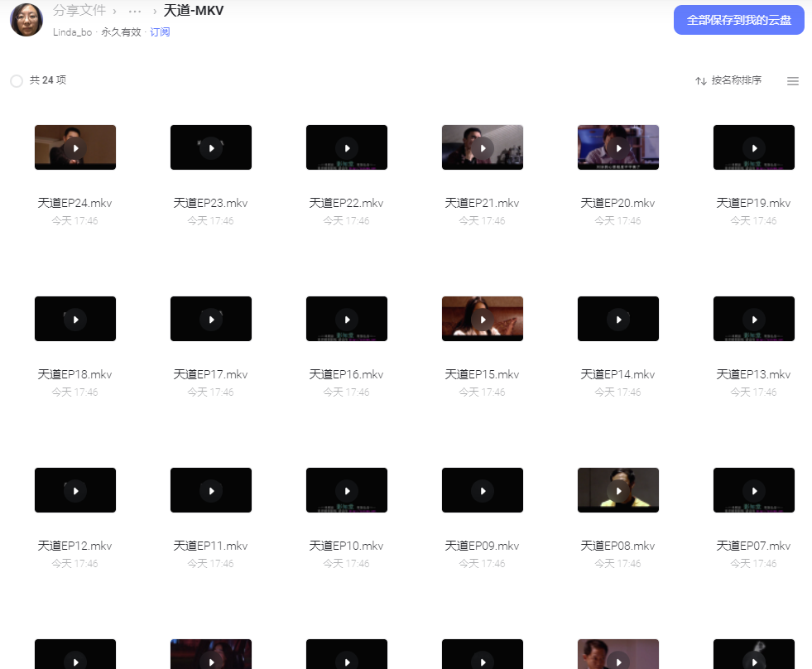
Task: Play 天道EP17.mkv using its play icon
Action: tap(211, 320)
